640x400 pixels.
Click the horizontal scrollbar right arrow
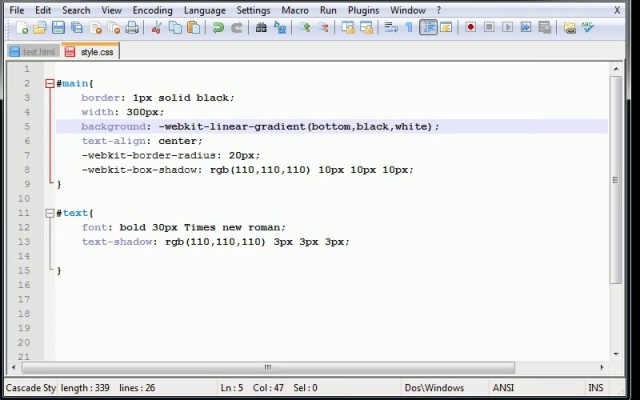pos(602,367)
